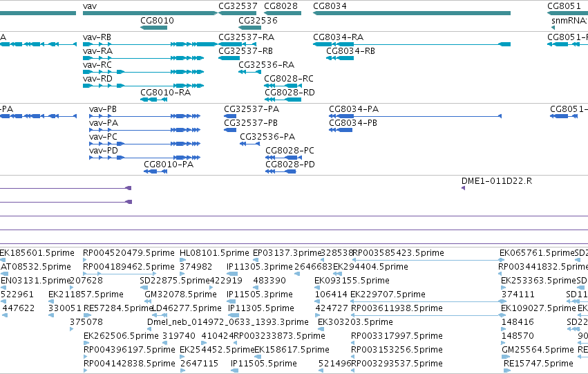
Task: Click the vav-PA protein label
Action: [x=104, y=123]
